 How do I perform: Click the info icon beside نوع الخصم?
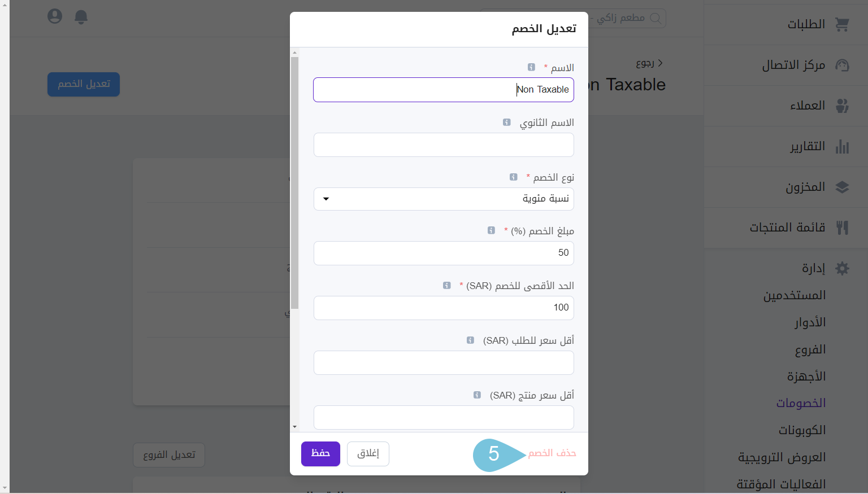514,177
